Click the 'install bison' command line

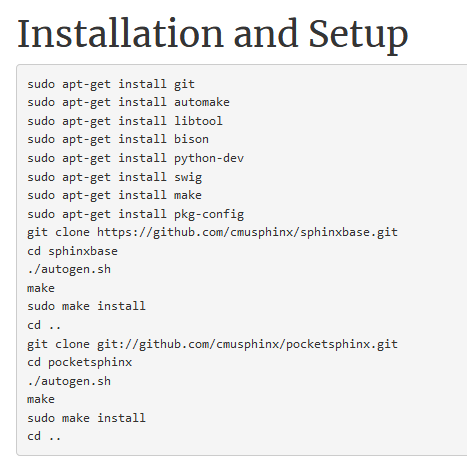click(118, 139)
